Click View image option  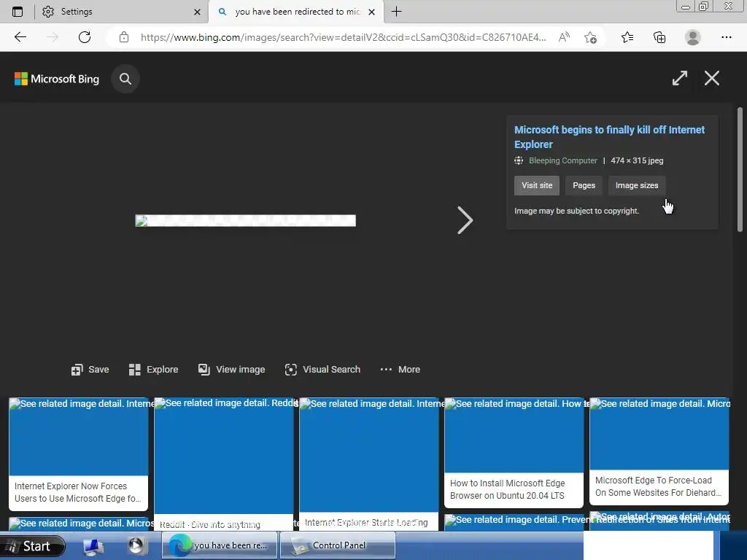click(231, 370)
